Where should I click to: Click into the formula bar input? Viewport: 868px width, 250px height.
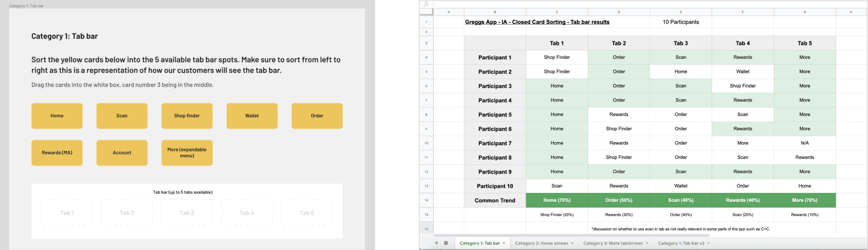pyautogui.click(x=633, y=4)
